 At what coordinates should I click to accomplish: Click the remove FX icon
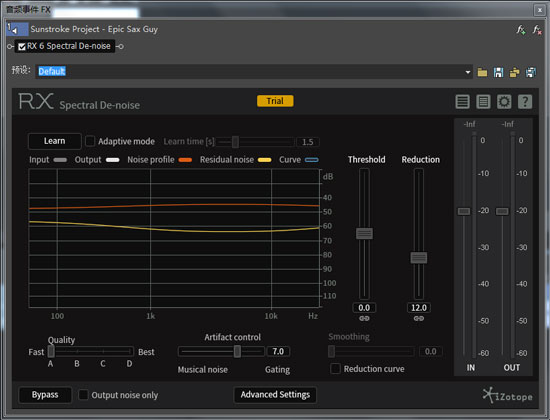(537, 30)
